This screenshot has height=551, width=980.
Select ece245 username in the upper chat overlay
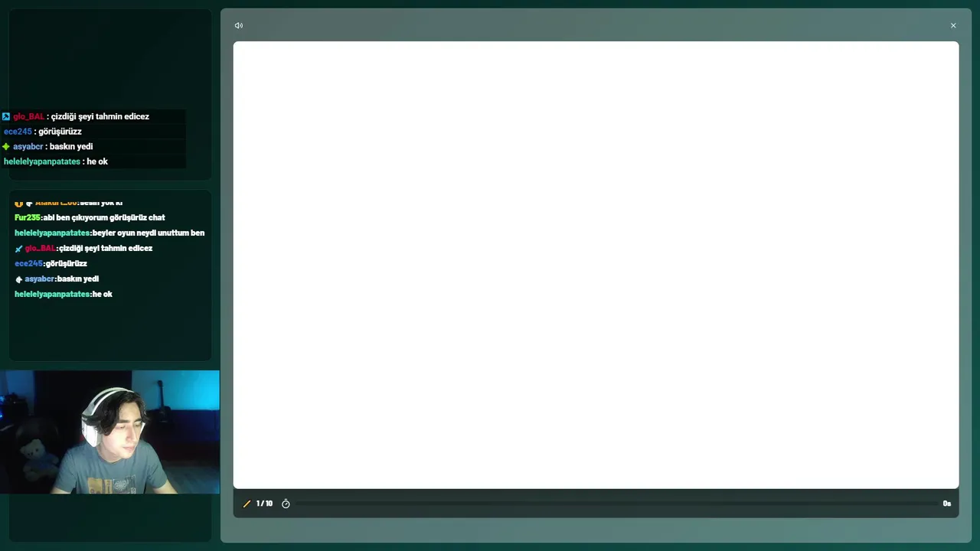point(18,132)
